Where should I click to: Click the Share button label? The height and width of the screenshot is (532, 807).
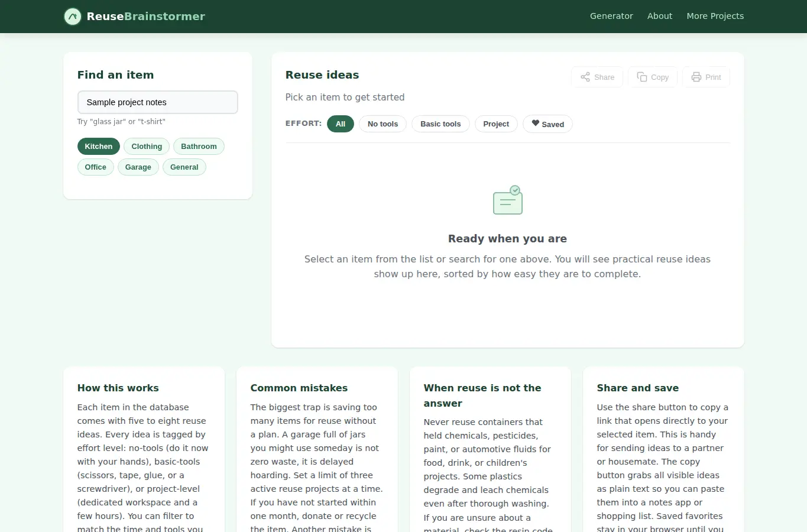[604, 77]
